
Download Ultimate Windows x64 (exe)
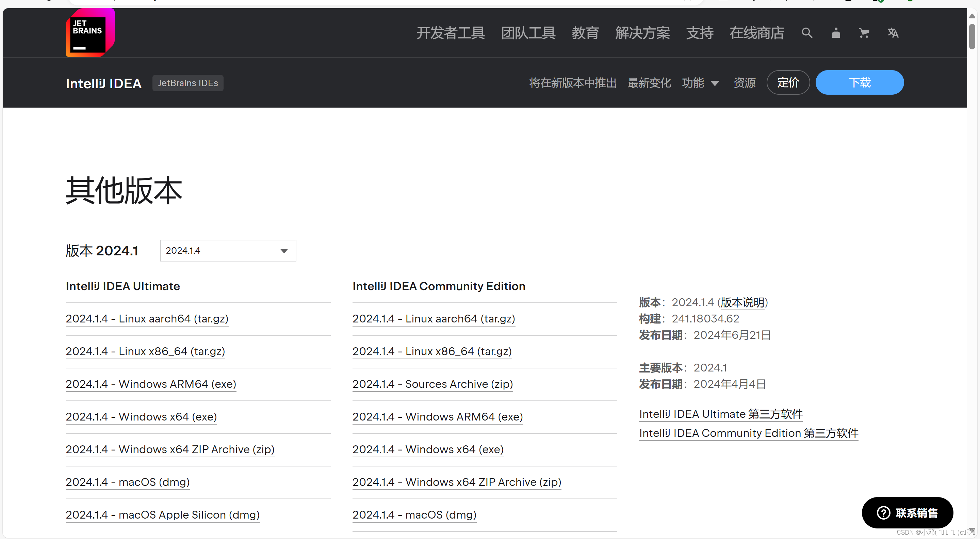(x=141, y=416)
